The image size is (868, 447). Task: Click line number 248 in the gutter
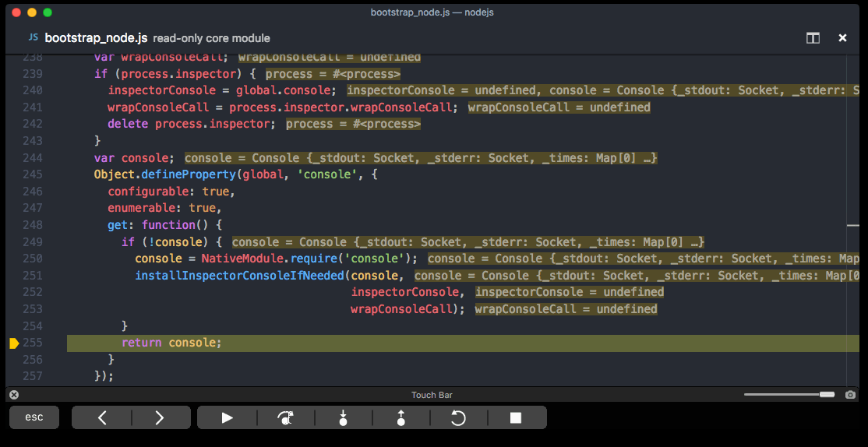coord(33,225)
